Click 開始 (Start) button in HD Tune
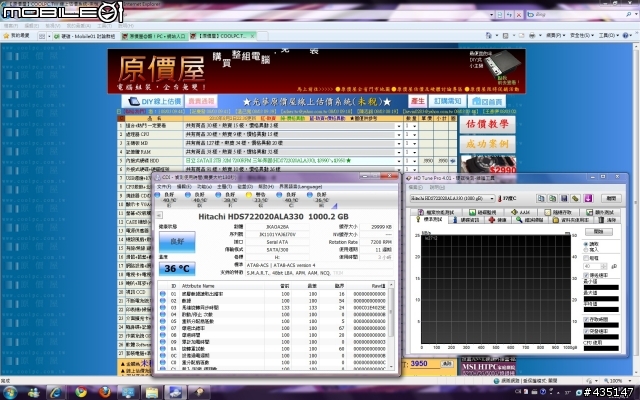640x400 pixels. (x=598, y=231)
